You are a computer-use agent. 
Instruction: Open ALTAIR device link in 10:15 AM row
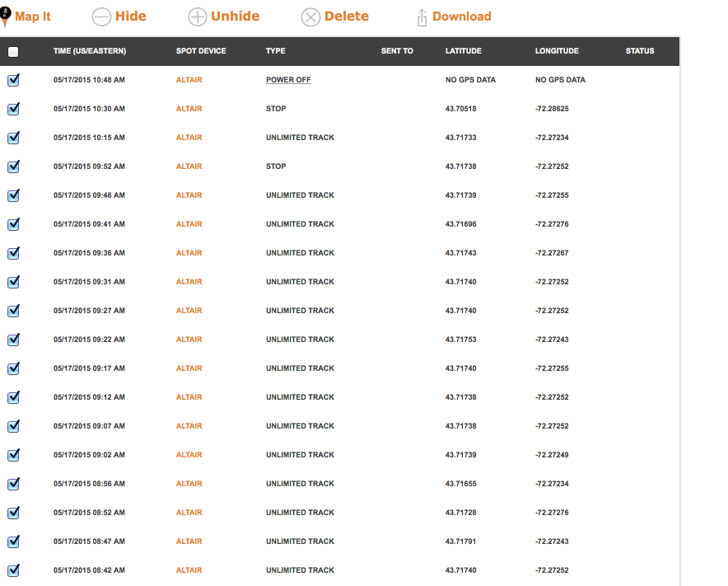(x=189, y=138)
